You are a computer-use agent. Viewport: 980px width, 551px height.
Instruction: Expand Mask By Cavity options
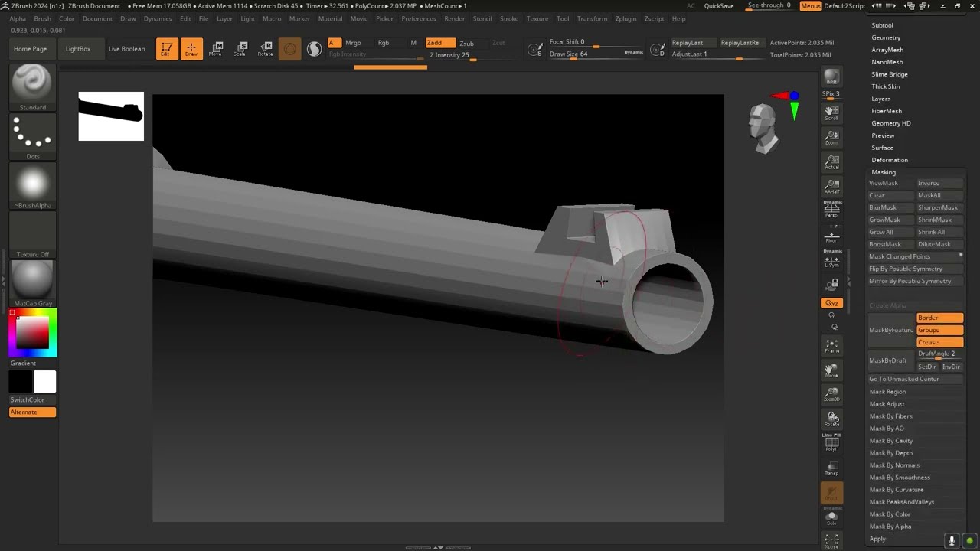coord(891,441)
